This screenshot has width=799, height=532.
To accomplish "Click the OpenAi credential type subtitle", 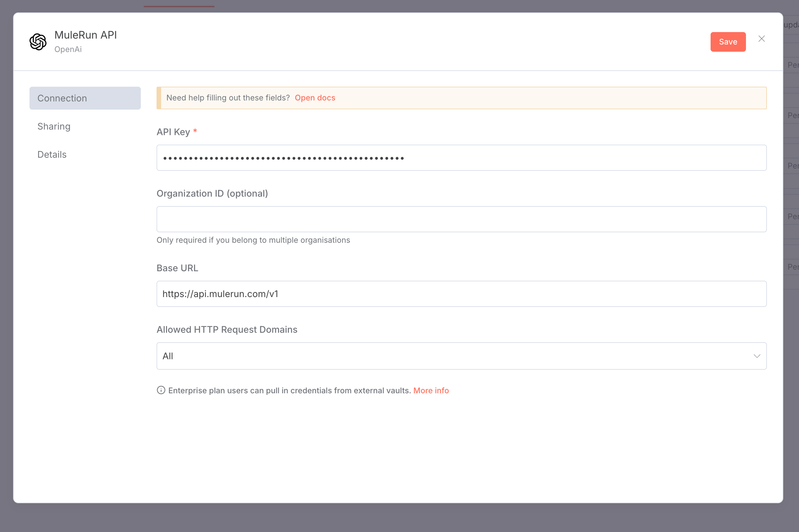I will [x=68, y=49].
